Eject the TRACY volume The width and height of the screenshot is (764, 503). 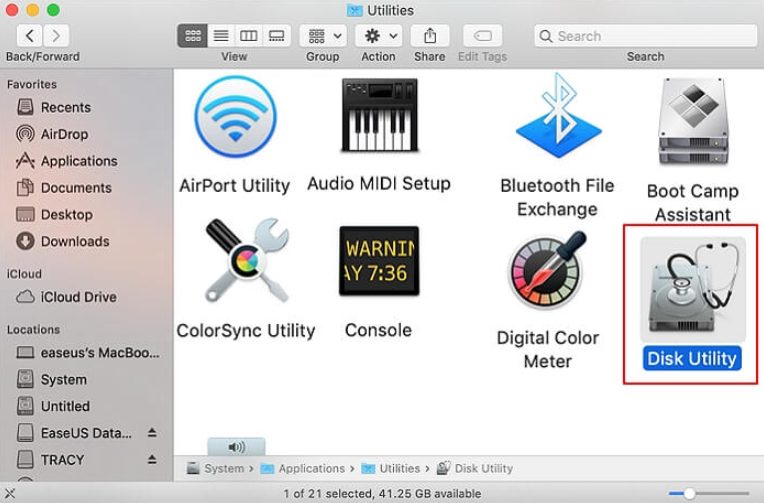pos(152,460)
